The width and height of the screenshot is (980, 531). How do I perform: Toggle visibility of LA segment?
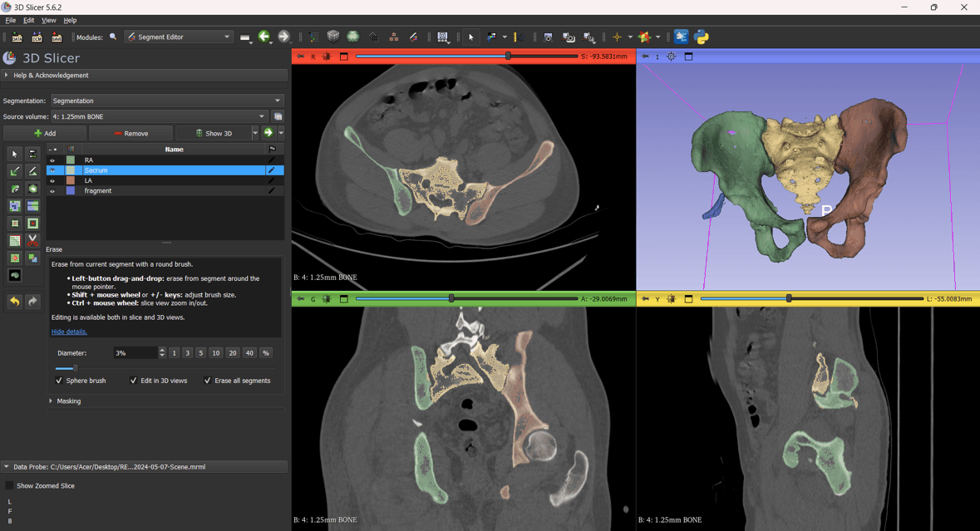[x=52, y=180]
